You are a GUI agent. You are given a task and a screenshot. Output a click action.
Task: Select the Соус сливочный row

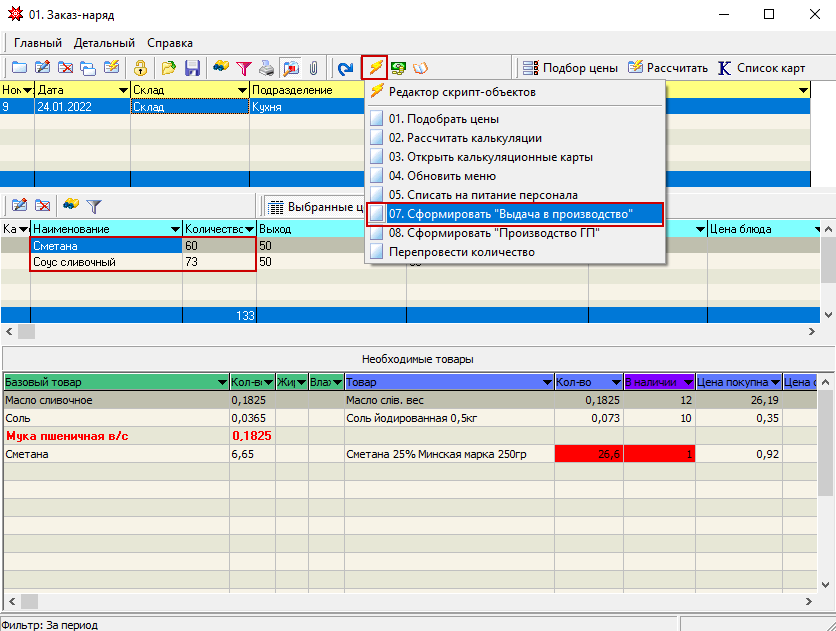75,262
